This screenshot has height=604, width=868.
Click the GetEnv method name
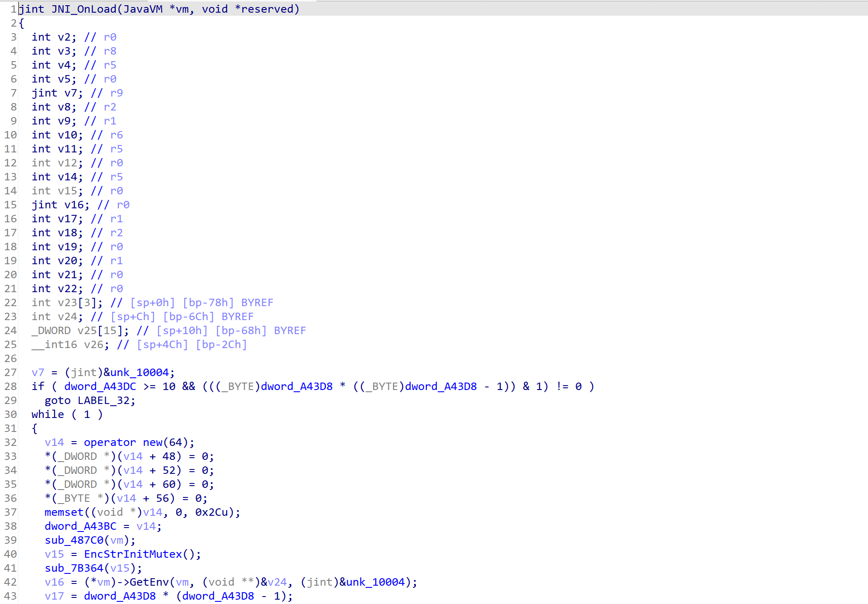[149, 582]
